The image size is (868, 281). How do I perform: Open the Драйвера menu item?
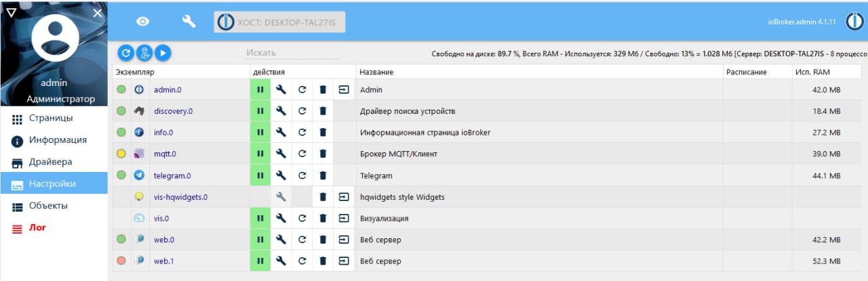pos(54,162)
